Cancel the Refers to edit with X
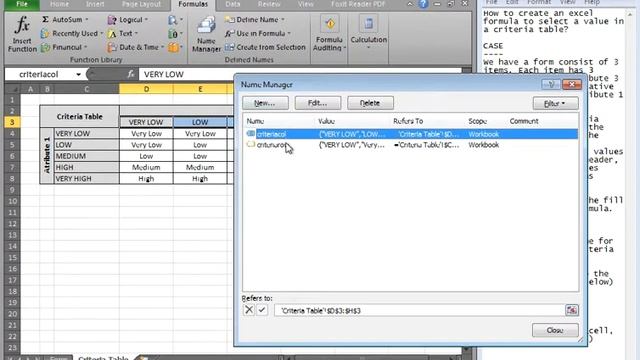640x360 pixels. tap(249, 310)
